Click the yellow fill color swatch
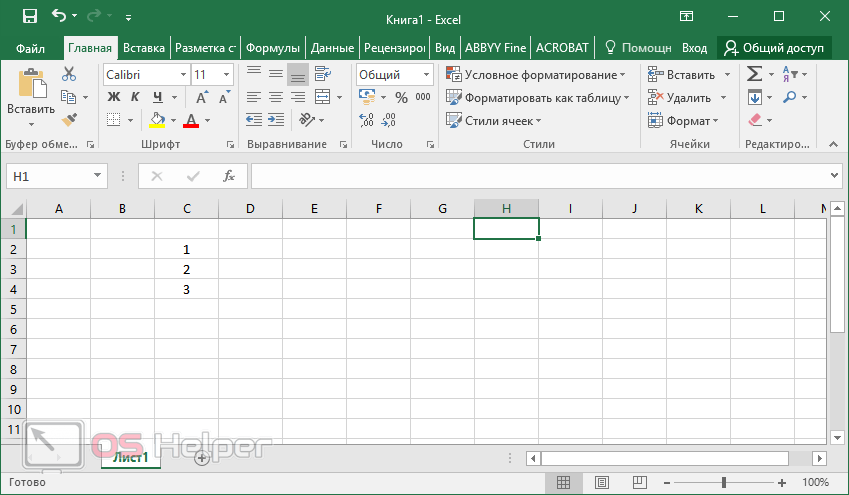This screenshot has width=849, height=495. pyautogui.click(x=157, y=121)
